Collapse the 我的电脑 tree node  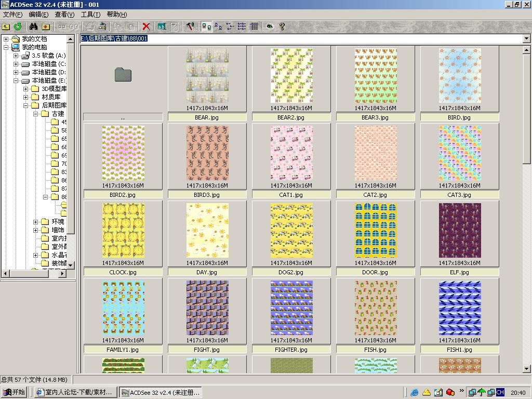6,47
